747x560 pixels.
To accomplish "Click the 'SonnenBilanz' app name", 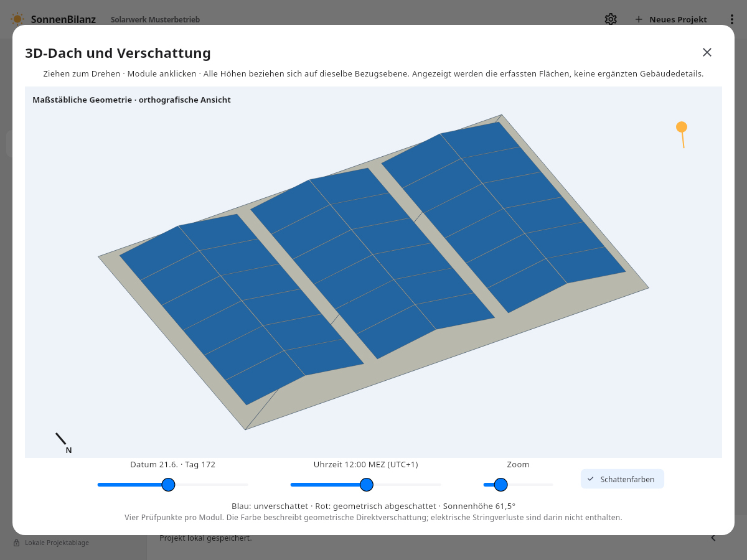I will (x=63, y=19).
